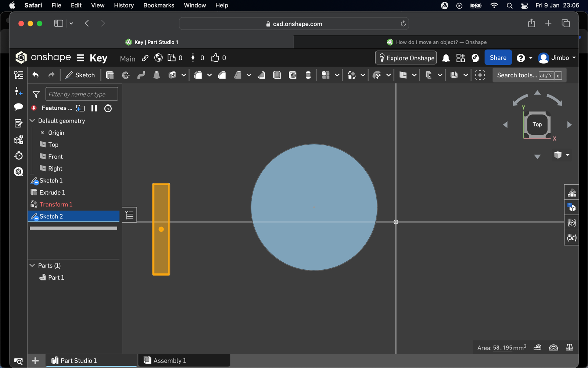
Task: Select the Sweep tool
Action: click(x=141, y=75)
